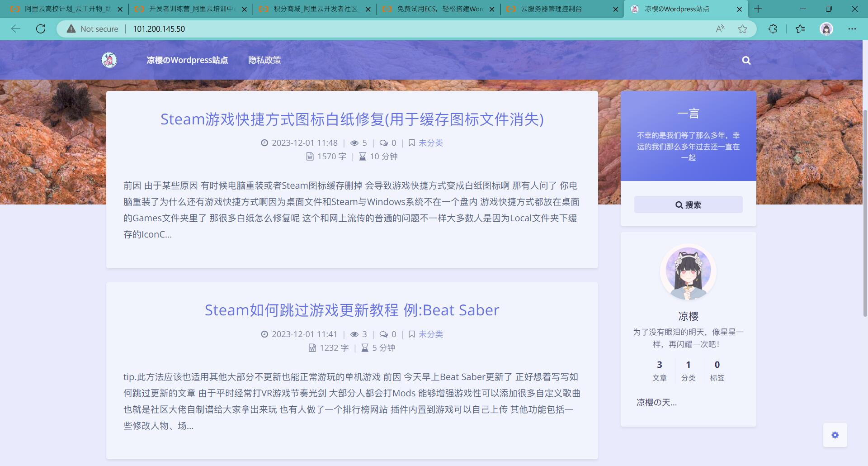Click browser back arrow
868x466 pixels.
click(x=16, y=29)
